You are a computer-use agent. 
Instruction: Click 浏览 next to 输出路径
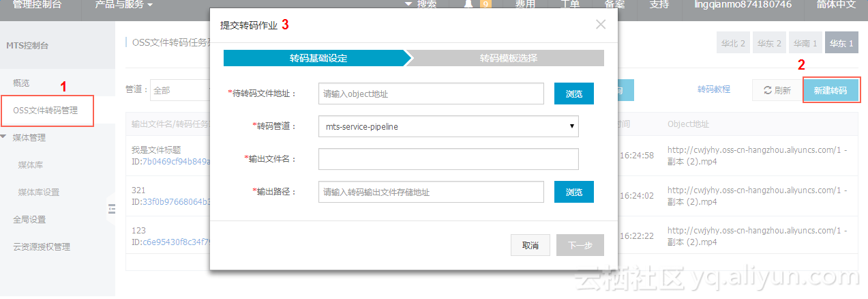[574, 192]
